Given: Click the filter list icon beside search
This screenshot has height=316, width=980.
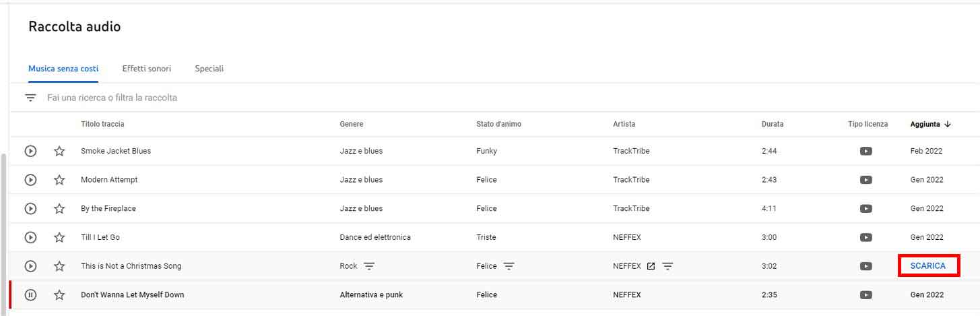Looking at the screenshot, I should [x=30, y=98].
